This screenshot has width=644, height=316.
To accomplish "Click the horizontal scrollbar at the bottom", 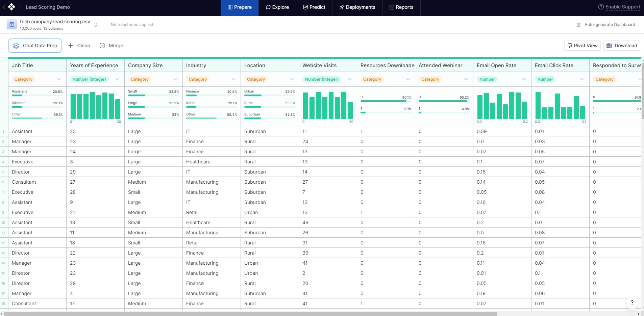I will pos(250,314).
